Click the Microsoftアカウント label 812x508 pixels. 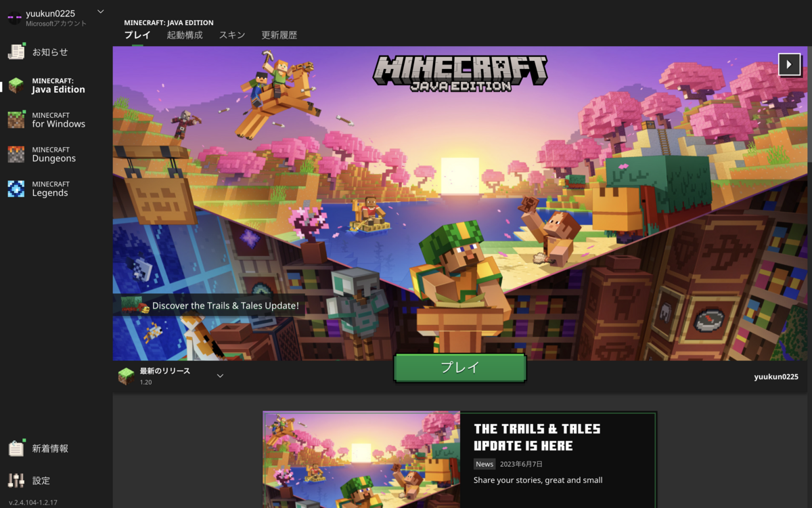pyautogui.click(x=56, y=24)
